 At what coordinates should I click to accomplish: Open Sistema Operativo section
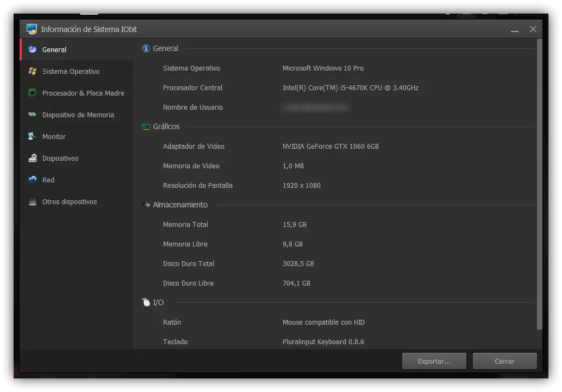pos(77,71)
